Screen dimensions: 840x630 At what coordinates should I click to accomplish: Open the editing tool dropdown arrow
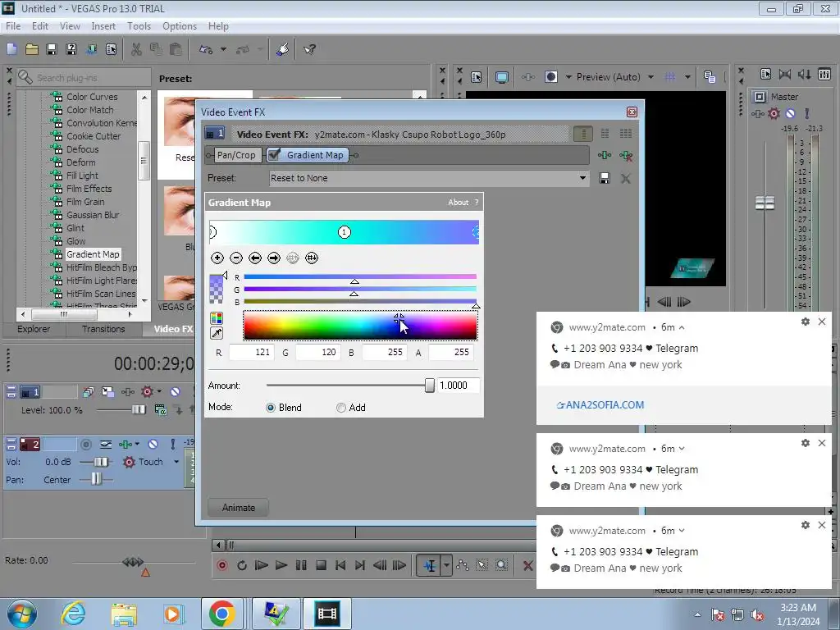446,565
